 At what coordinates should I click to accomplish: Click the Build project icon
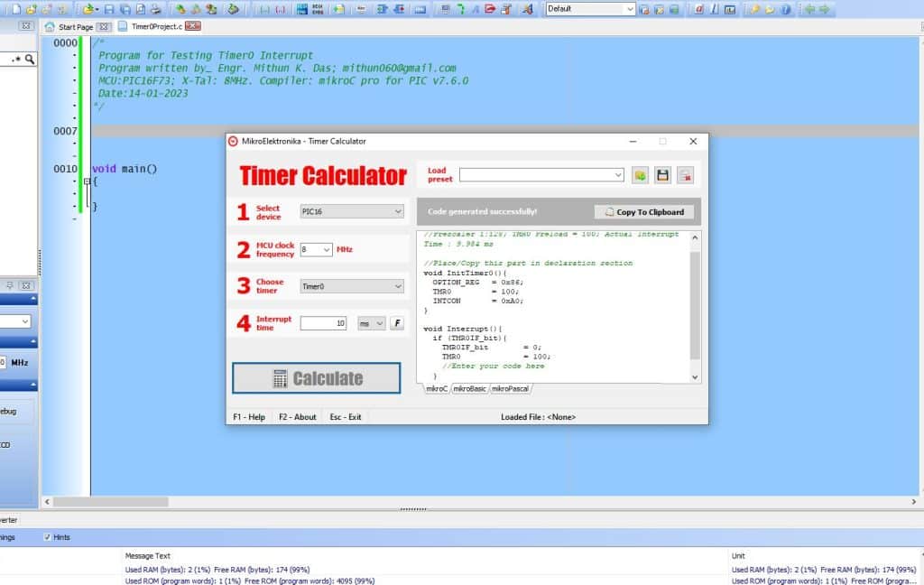click(x=180, y=9)
